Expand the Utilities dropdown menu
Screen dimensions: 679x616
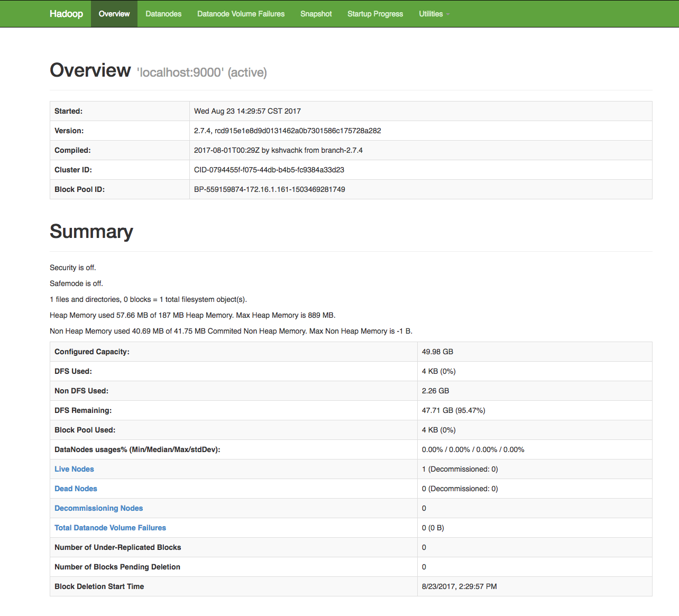[x=434, y=14]
